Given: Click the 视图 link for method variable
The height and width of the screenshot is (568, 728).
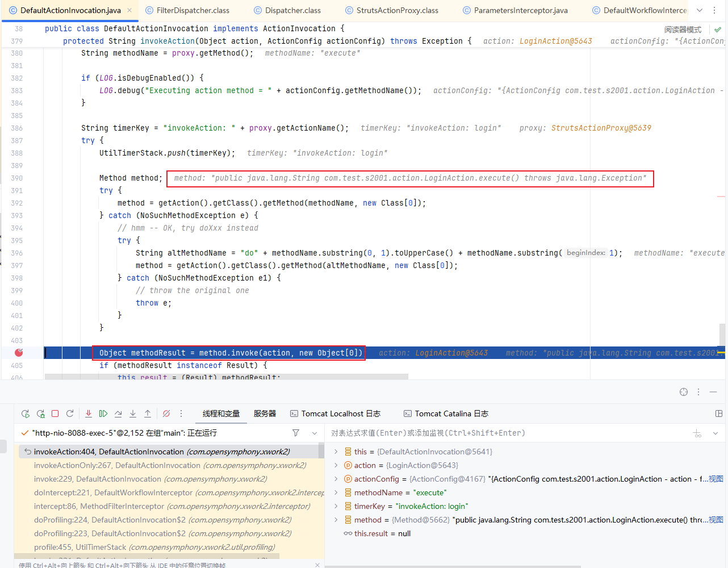Looking at the screenshot, I should click(x=716, y=520).
